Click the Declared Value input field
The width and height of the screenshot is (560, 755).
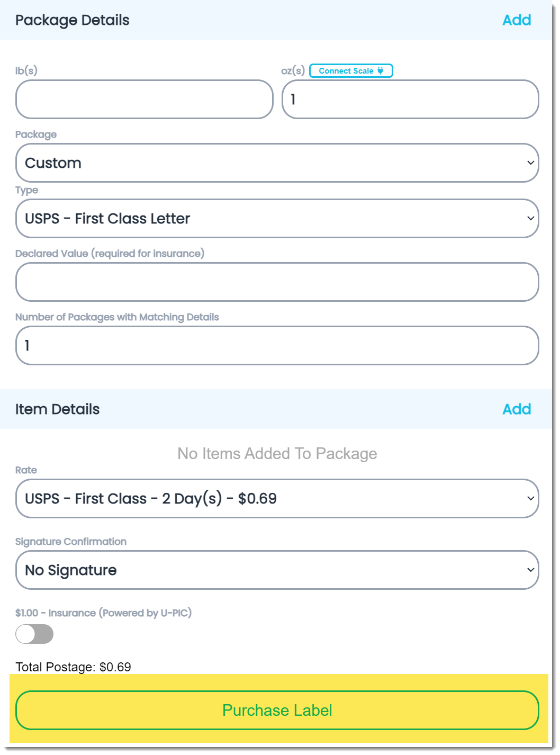(x=277, y=282)
